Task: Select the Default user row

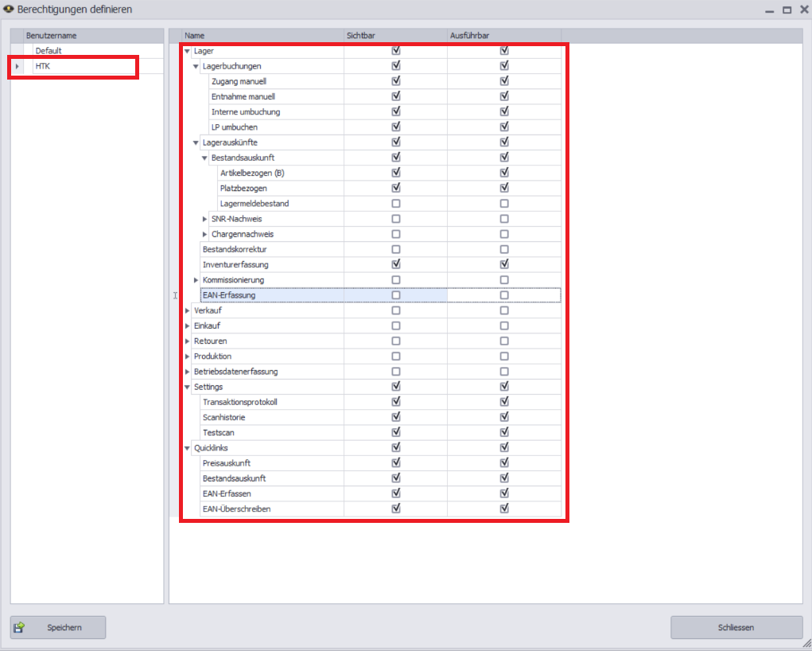Action: point(87,51)
